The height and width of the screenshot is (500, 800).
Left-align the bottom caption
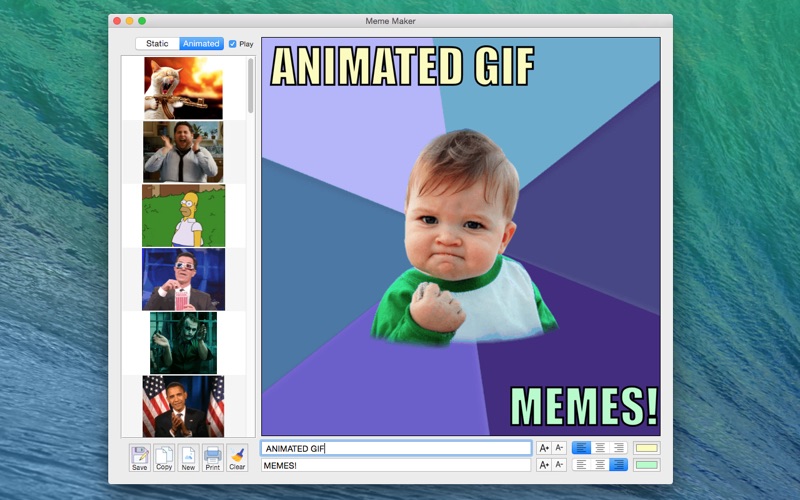(582, 465)
